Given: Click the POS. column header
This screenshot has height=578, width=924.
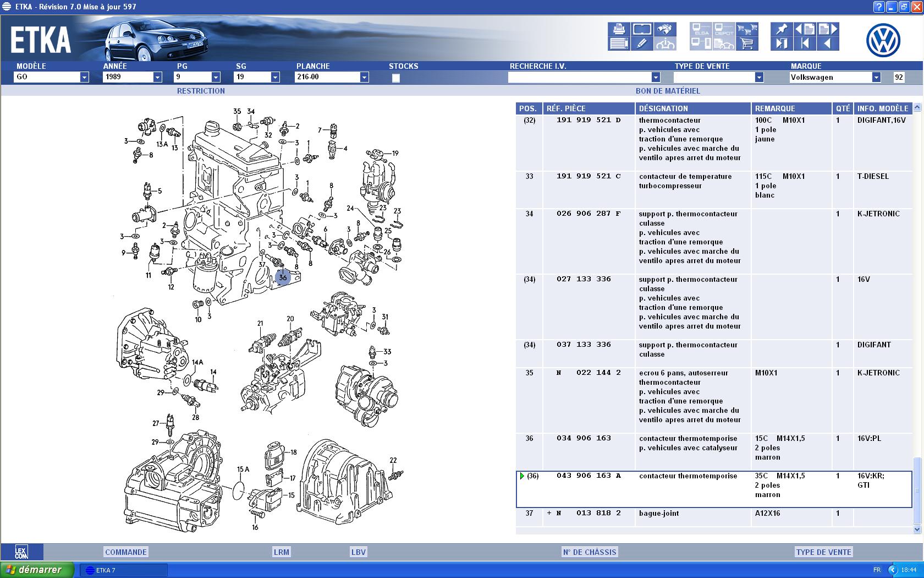Looking at the screenshot, I should (x=529, y=108).
